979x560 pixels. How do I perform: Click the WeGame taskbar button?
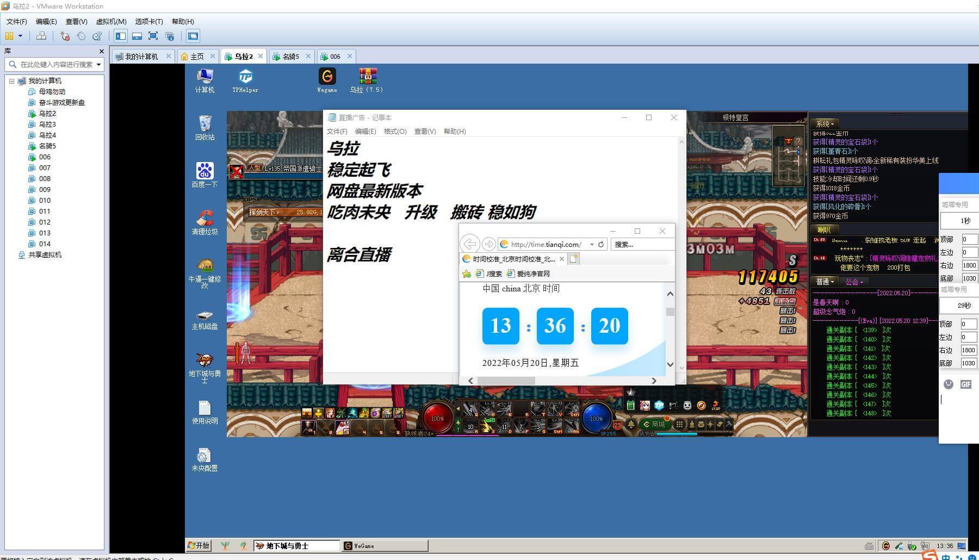[385, 546]
